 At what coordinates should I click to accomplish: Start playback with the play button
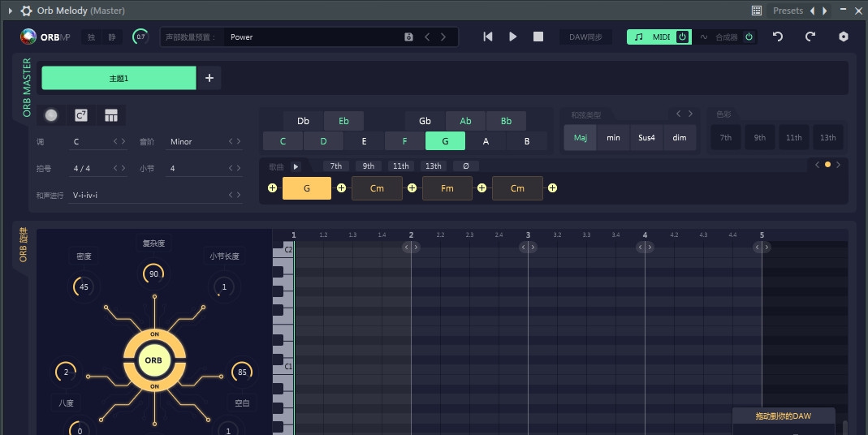pos(512,37)
